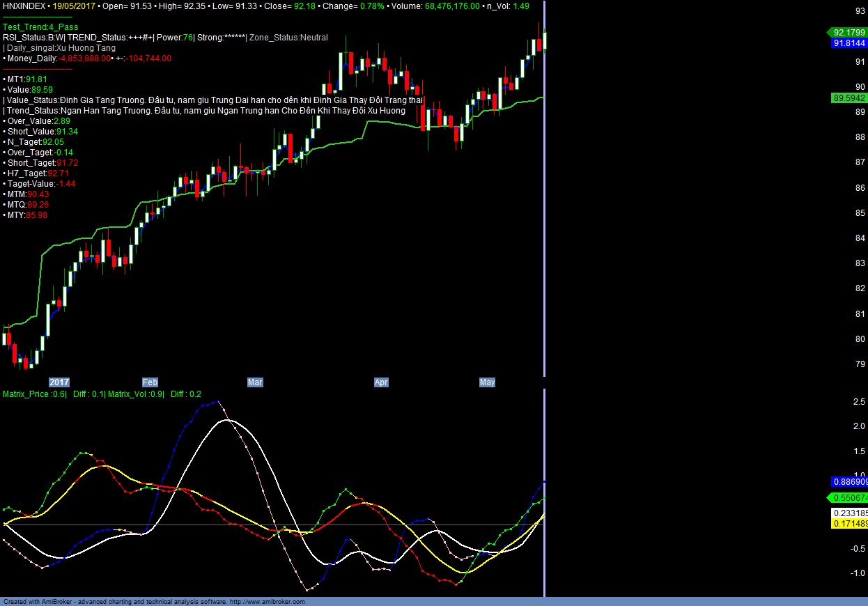Select the May month marker
The height and width of the screenshot is (606, 868).
pyautogui.click(x=487, y=382)
